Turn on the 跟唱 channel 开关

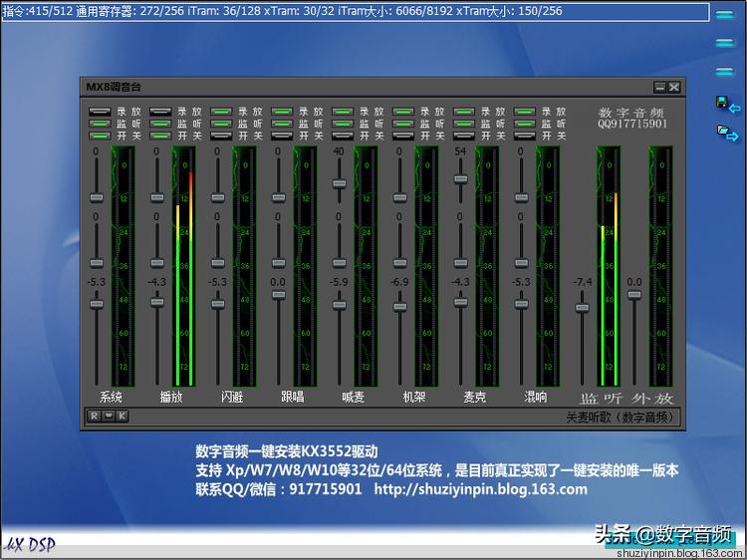coord(282,136)
